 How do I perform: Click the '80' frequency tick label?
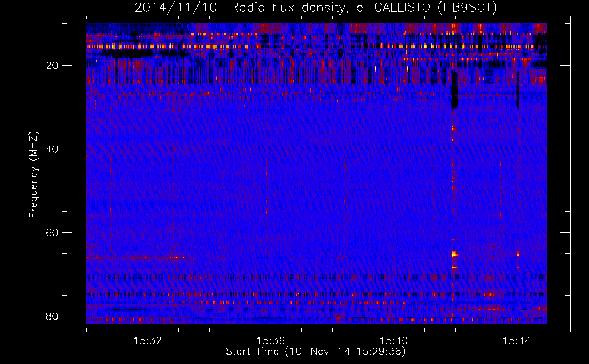tap(52, 316)
